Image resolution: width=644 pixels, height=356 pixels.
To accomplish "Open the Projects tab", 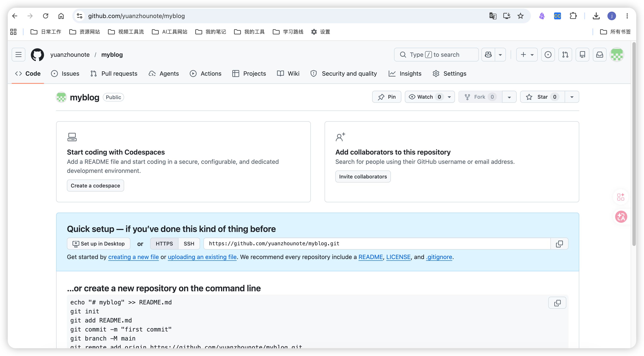I will [x=249, y=74].
